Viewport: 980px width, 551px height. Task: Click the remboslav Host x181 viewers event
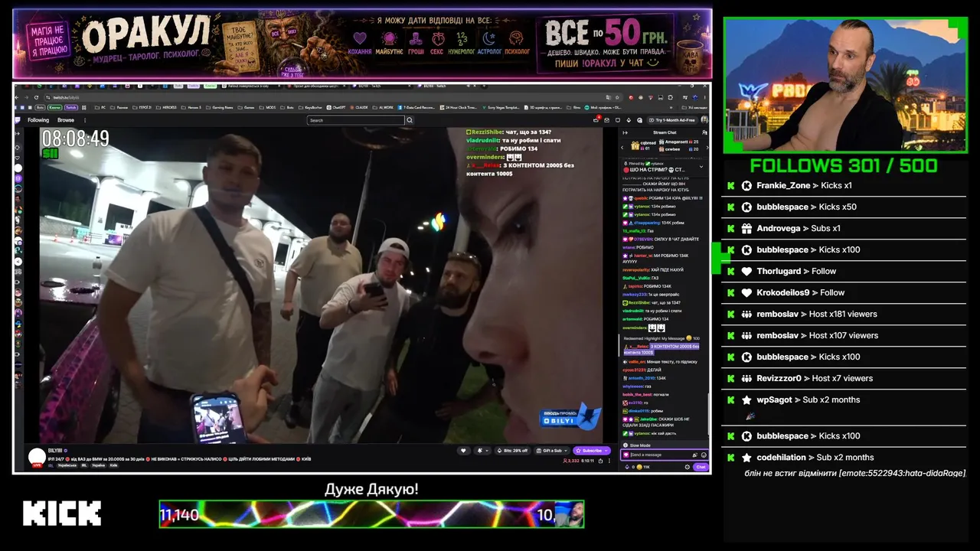(844, 315)
